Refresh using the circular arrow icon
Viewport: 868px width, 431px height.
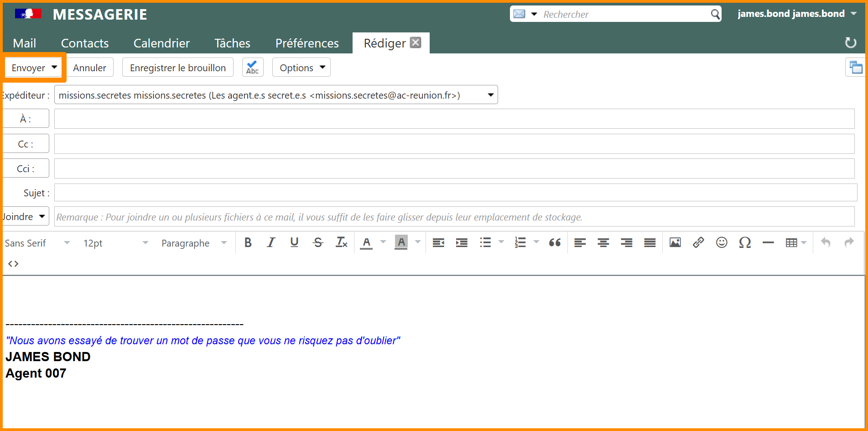[850, 43]
